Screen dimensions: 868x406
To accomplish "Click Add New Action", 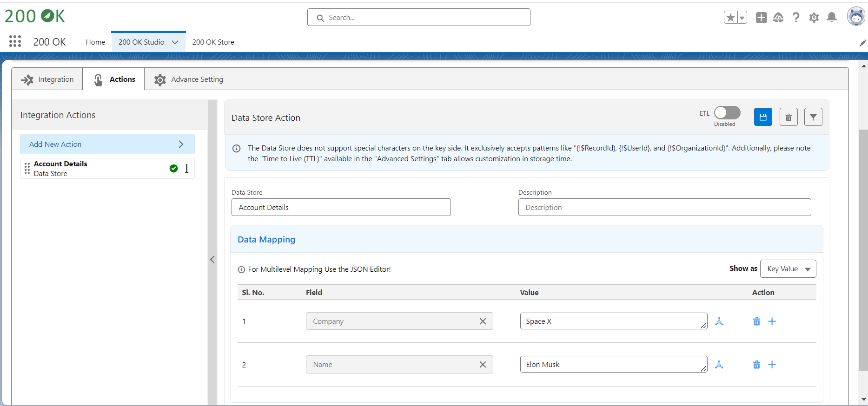I will tap(107, 144).
